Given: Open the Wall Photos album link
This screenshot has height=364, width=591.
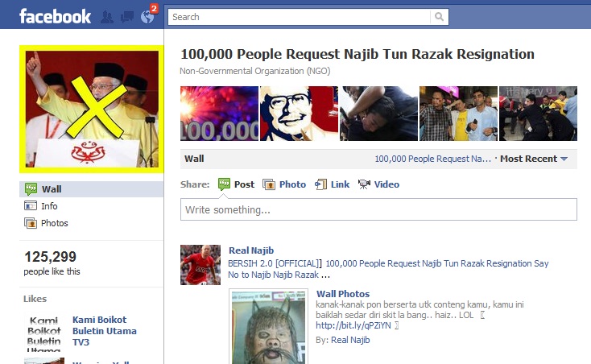Looking at the screenshot, I should point(343,294).
